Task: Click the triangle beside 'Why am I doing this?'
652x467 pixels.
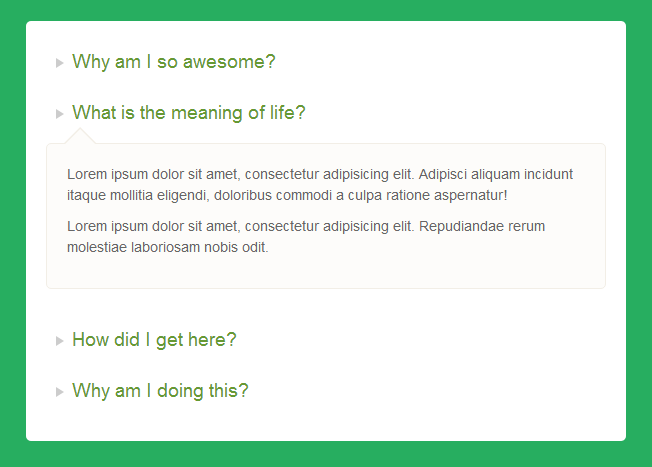Action: coord(59,392)
